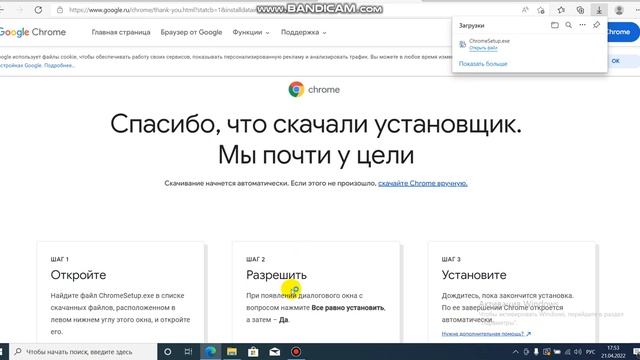640x360 pixels.
Task: Open the Collections icon in Edge toolbar
Action: pyautogui.click(x=580, y=10)
